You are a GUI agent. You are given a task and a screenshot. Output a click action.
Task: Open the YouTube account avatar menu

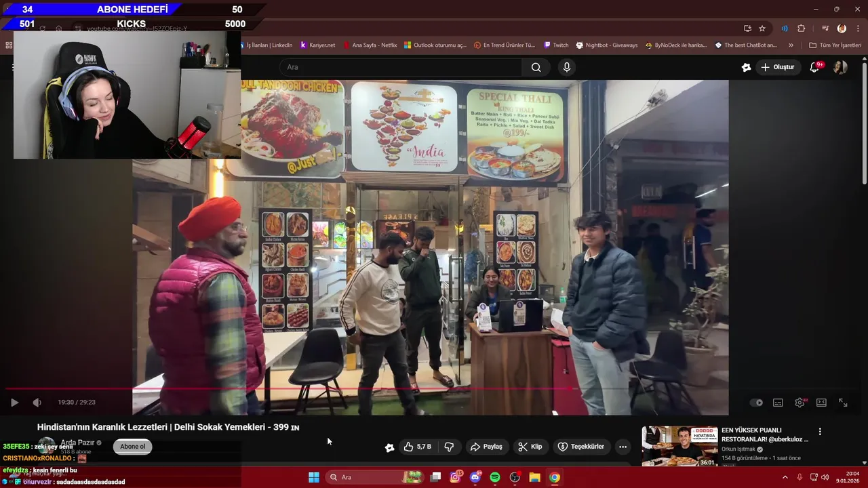[x=840, y=67]
